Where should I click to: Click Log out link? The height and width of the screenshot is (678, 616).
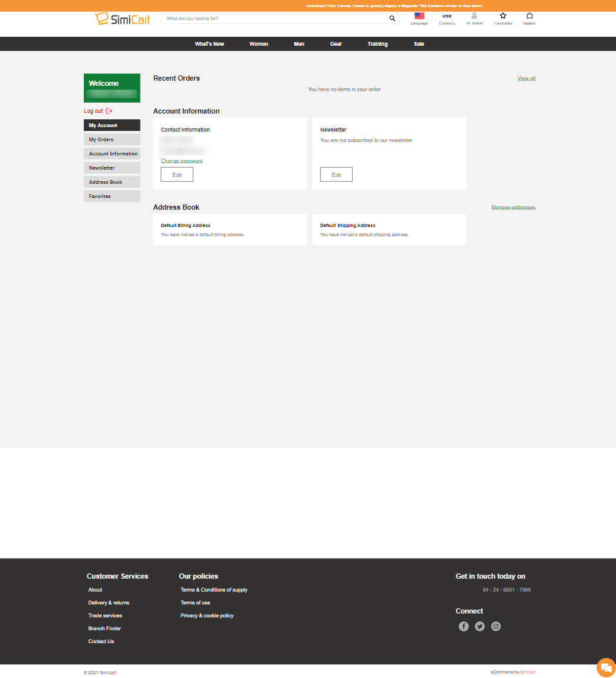[94, 111]
